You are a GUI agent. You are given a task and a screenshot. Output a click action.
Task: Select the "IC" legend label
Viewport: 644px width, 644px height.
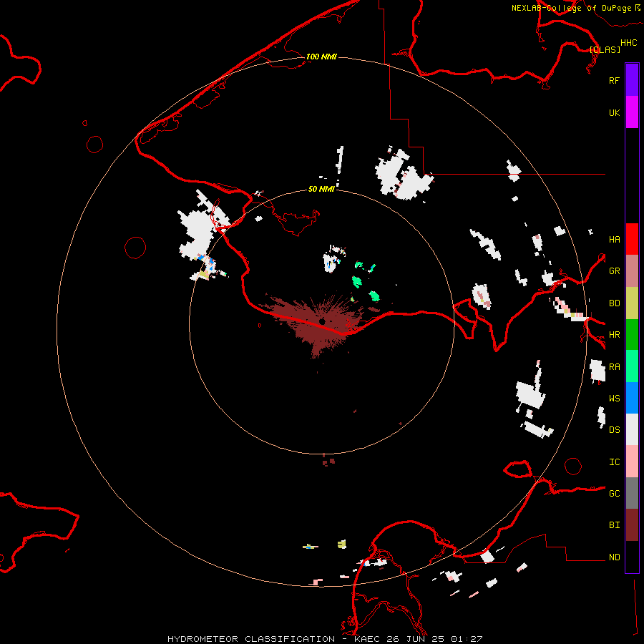click(x=614, y=462)
